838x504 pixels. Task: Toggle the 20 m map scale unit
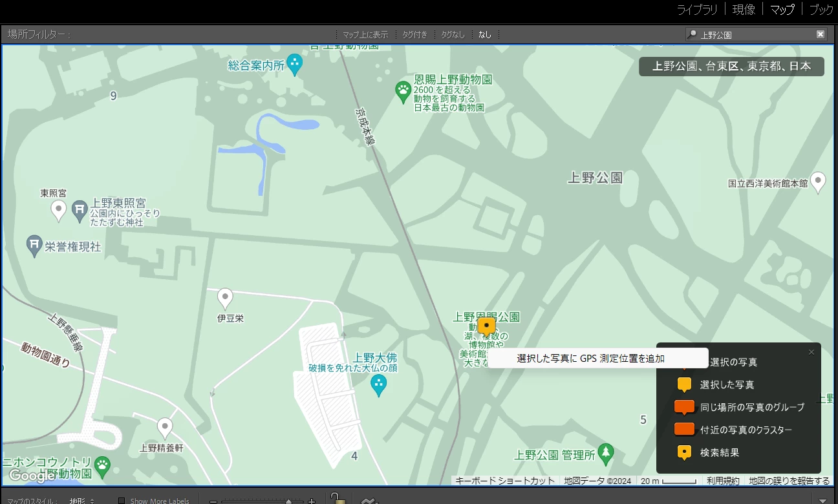click(x=669, y=481)
